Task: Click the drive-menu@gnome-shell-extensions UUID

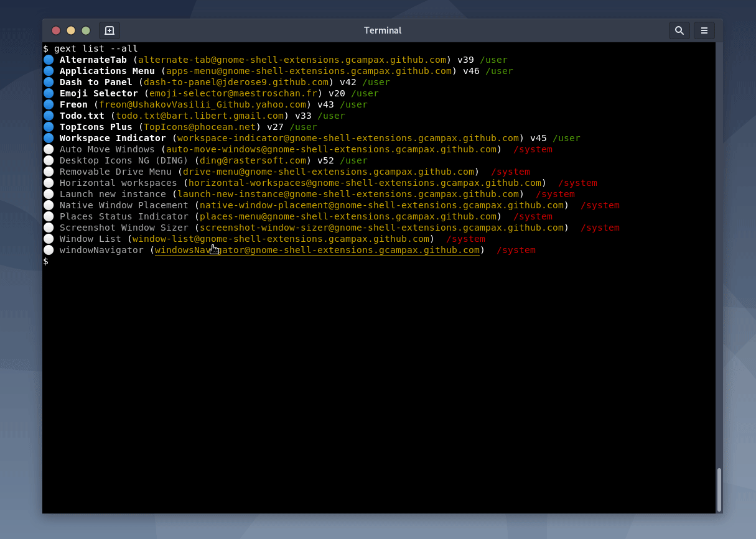Action: pos(329,172)
